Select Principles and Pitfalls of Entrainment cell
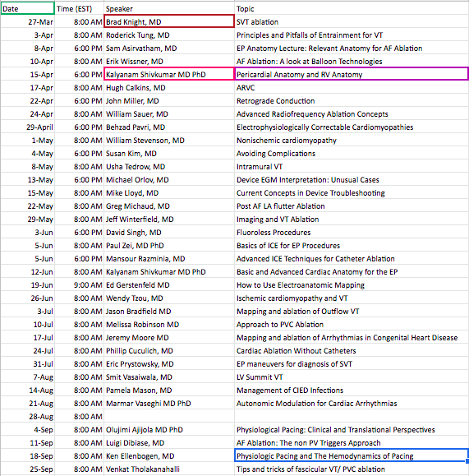 point(352,35)
